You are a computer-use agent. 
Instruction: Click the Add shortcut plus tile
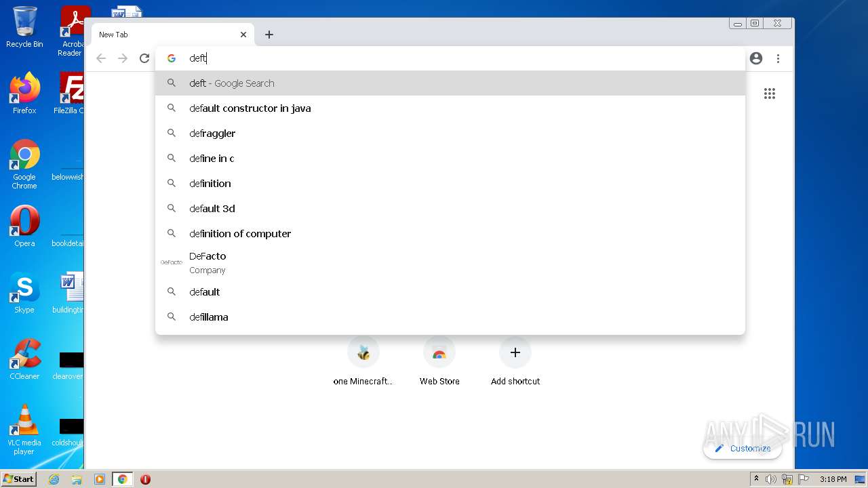coord(515,363)
